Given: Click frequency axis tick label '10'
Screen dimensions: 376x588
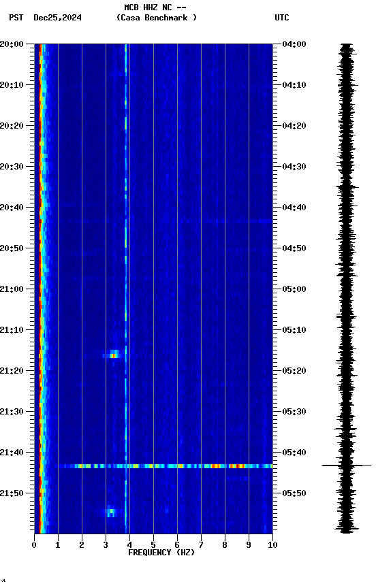Looking at the screenshot, I should point(272,545).
